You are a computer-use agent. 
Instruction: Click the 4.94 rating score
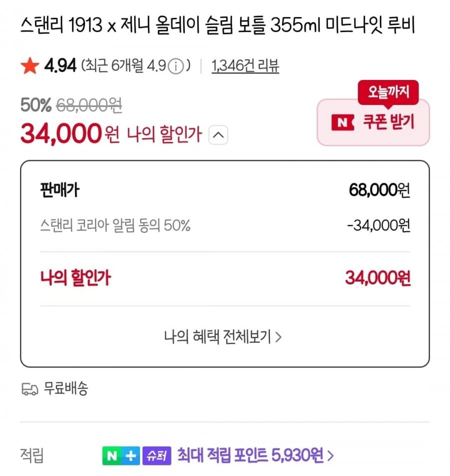click(x=60, y=65)
